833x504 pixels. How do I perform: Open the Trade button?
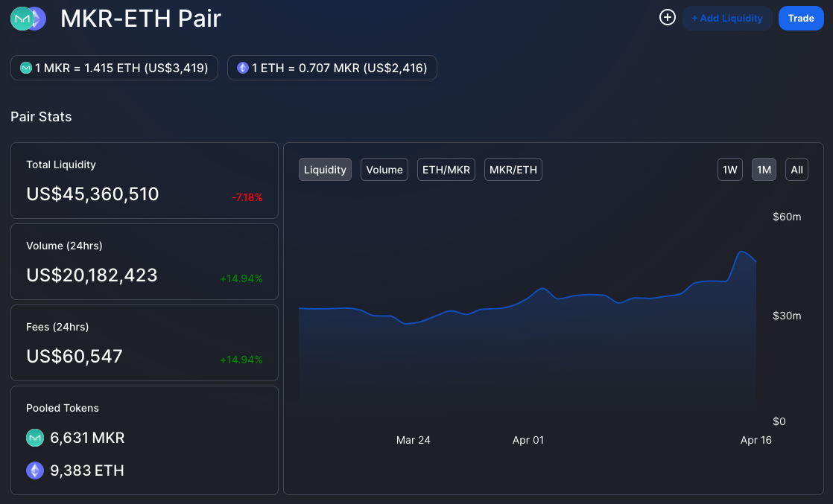(801, 18)
